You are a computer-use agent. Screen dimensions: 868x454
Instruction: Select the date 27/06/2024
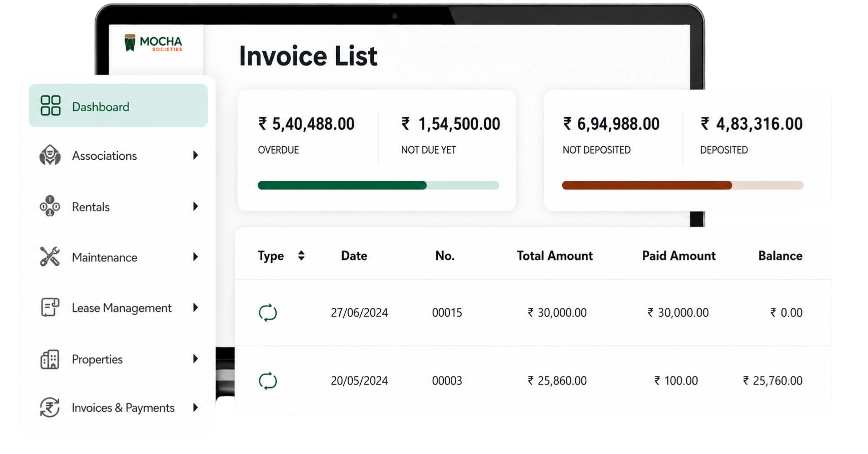point(359,313)
